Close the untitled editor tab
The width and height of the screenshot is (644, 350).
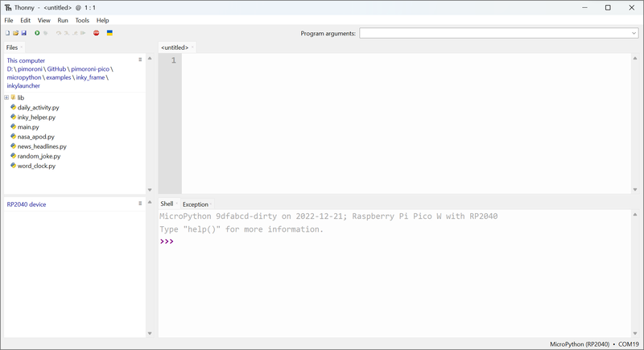click(193, 47)
